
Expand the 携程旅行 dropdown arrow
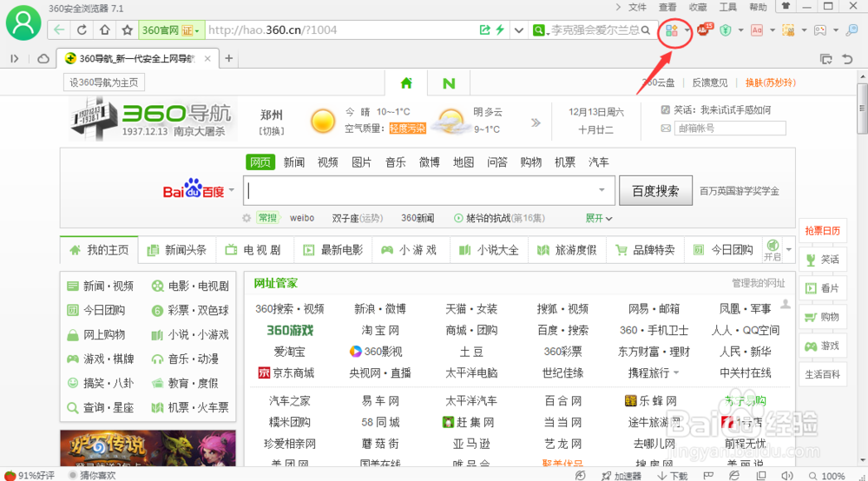[676, 373]
